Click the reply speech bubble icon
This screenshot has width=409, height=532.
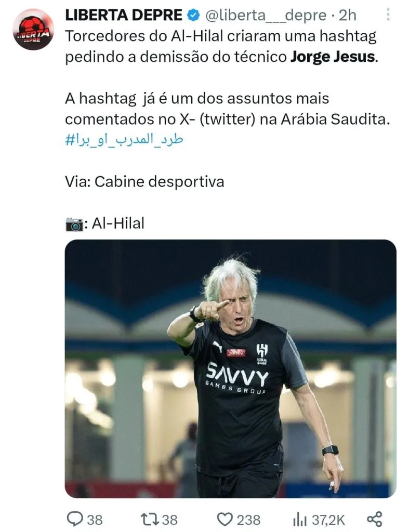click(x=75, y=519)
